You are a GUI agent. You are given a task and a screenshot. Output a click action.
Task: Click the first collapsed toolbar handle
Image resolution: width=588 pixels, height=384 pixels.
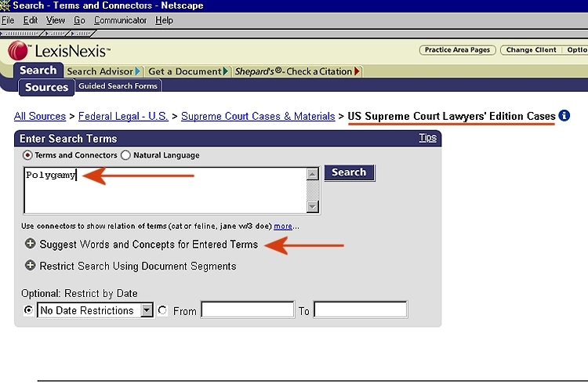[x=21, y=34]
